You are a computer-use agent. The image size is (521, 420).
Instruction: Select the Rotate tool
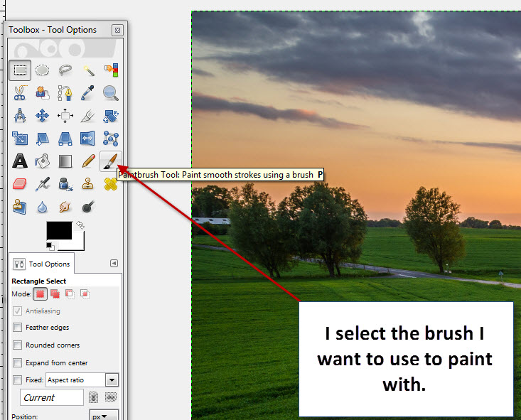tap(111, 116)
